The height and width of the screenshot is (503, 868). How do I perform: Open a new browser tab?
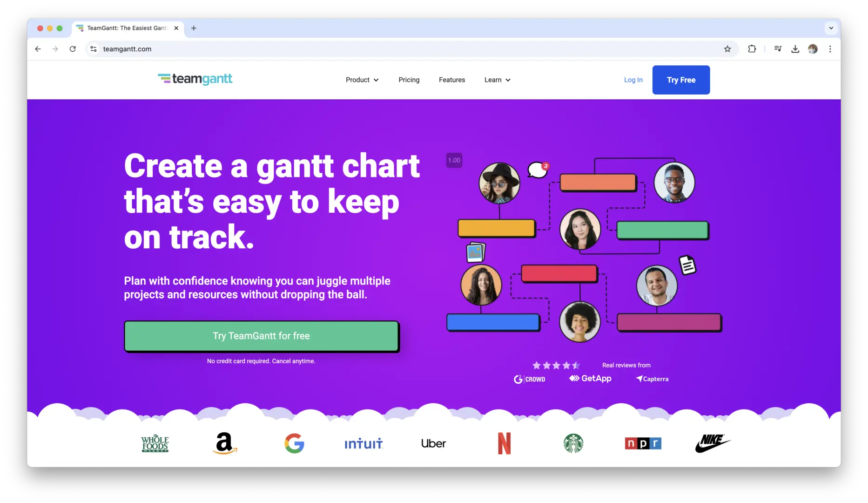pos(194,28)
